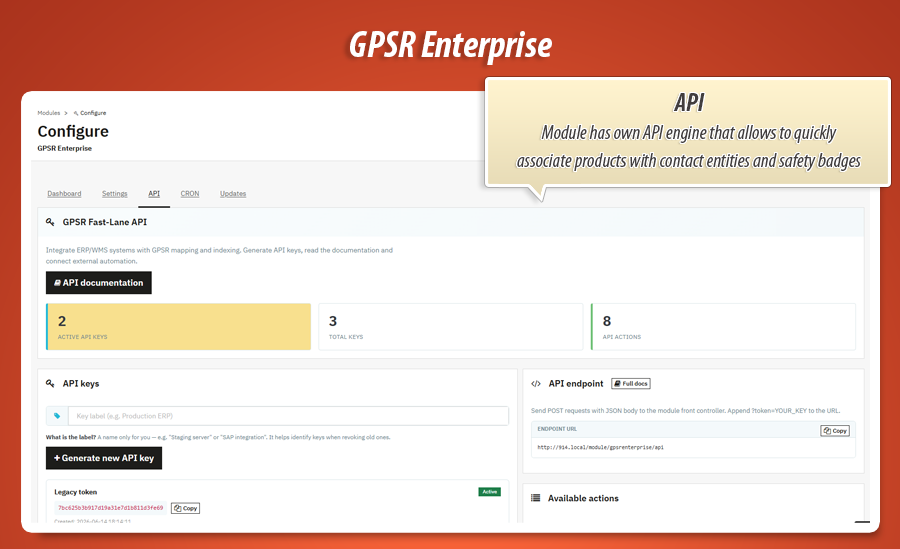Click the 'GPSR Fast-Lane API' heading
This screenshot has height=549, width=900.
[104, 222]
